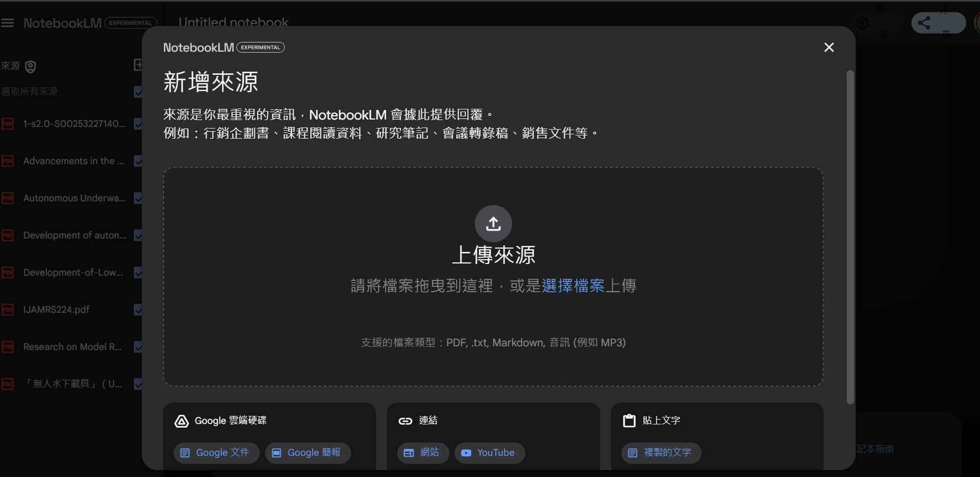980x477 pixels.
Task: Click the Google 文件 document icon
Action: [x=185, y=453]
